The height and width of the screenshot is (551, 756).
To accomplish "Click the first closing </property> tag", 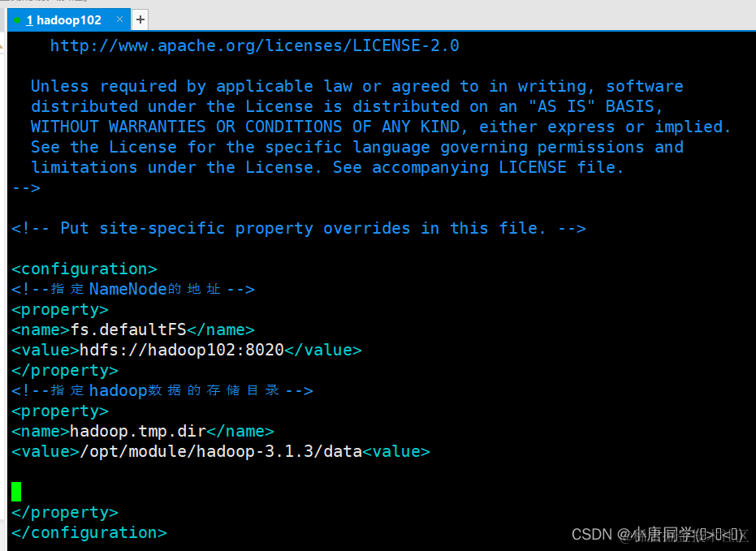I will [x=65, y=370].
